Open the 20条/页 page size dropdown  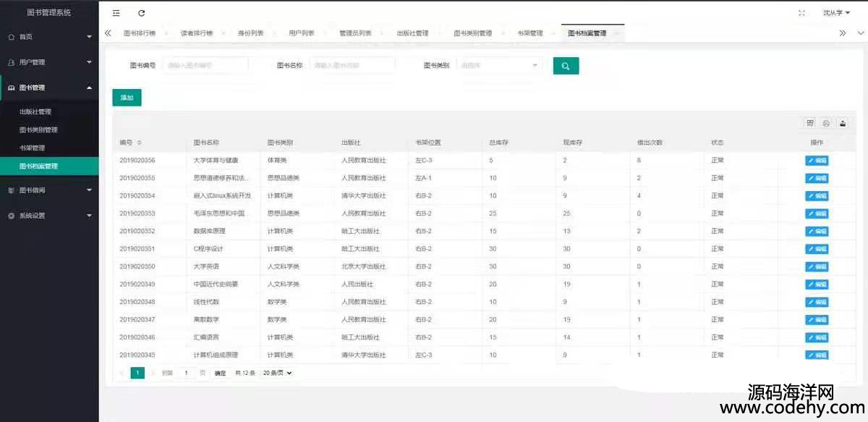[277, 373]
